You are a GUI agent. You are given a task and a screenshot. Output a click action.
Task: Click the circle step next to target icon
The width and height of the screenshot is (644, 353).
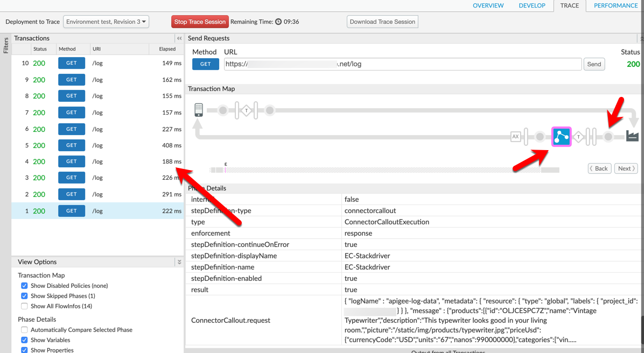pos(608,137)
